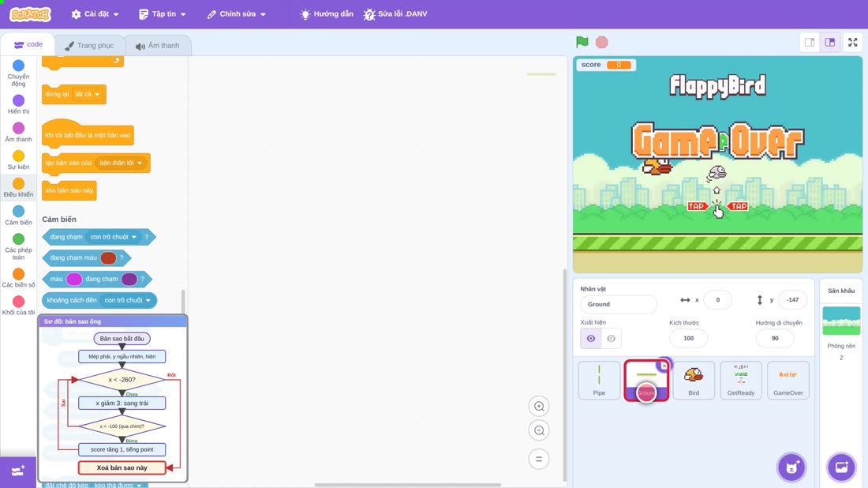868x488 pixels.
Task: Expand the 'tất cả' dropdown in dừng lại block
Action: click(88, 94)
